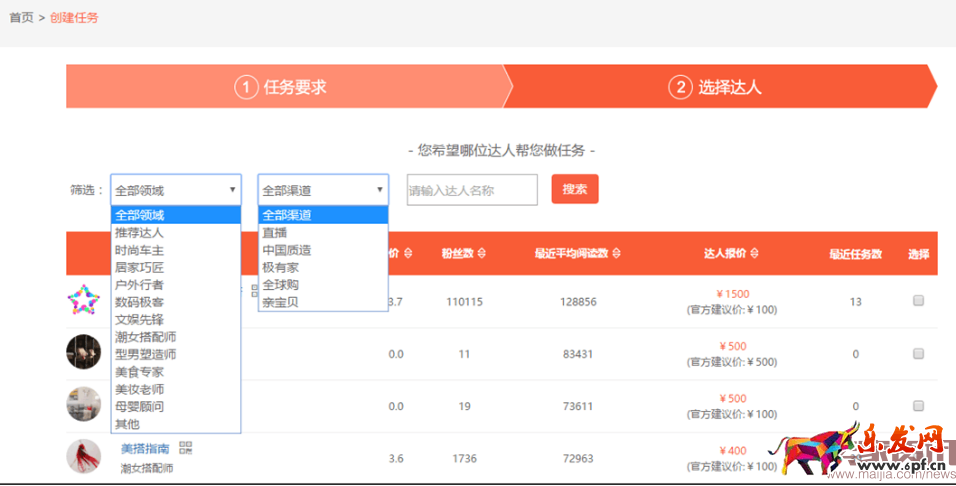Go to step 1 任务要求

(282, 87)
